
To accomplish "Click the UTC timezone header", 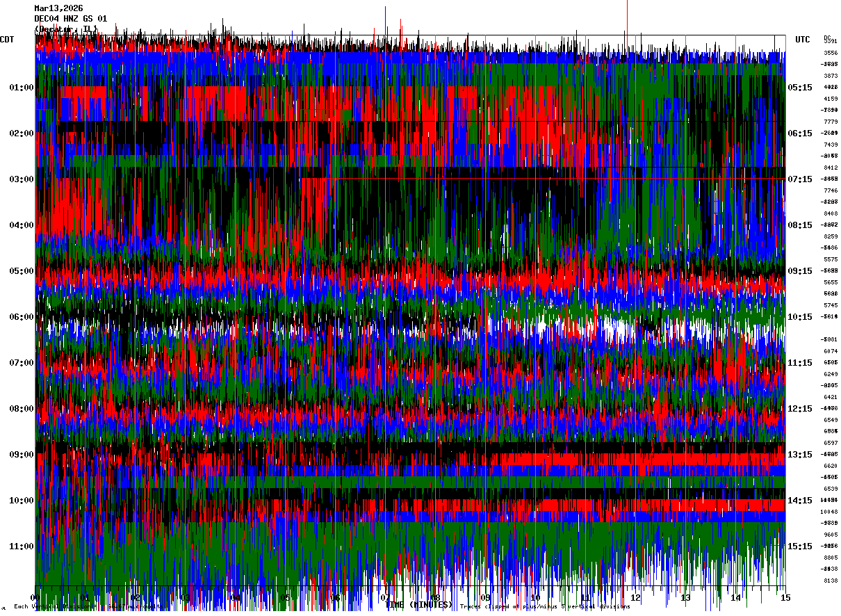I will 803,40.
